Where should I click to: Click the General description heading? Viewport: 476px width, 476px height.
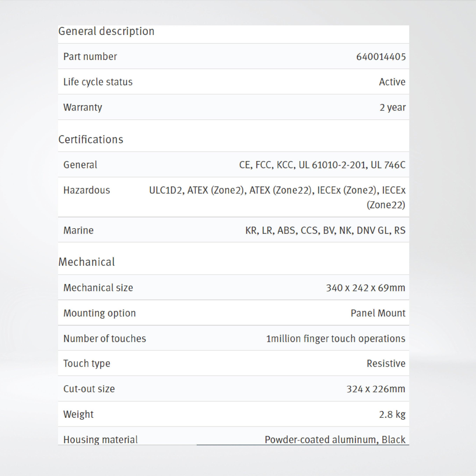click(106, 31)
